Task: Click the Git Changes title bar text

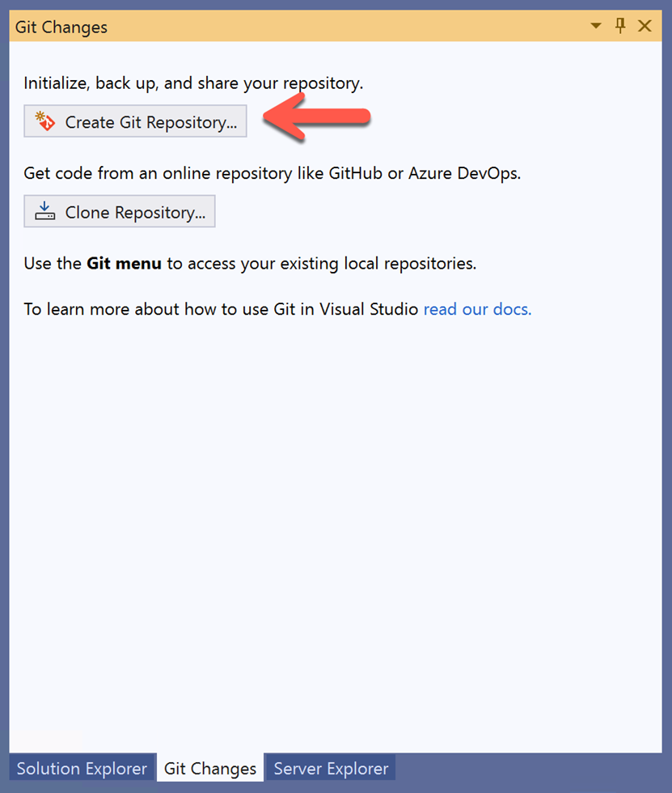Action: 61,27
